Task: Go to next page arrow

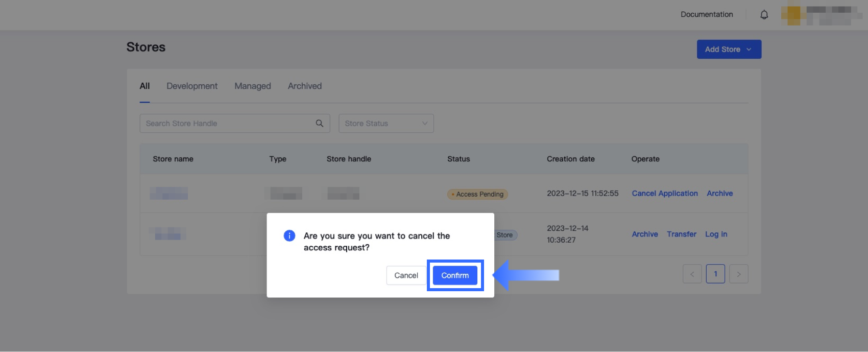Action: [x=738, y=274]
